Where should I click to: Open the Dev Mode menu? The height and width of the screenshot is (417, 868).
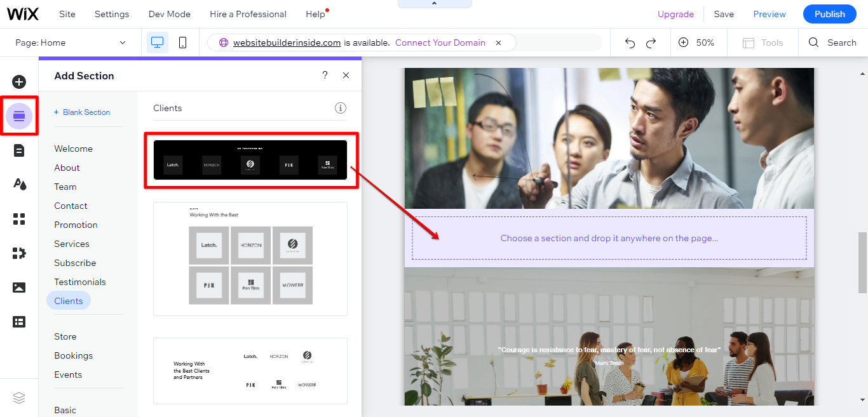point(169,13)
